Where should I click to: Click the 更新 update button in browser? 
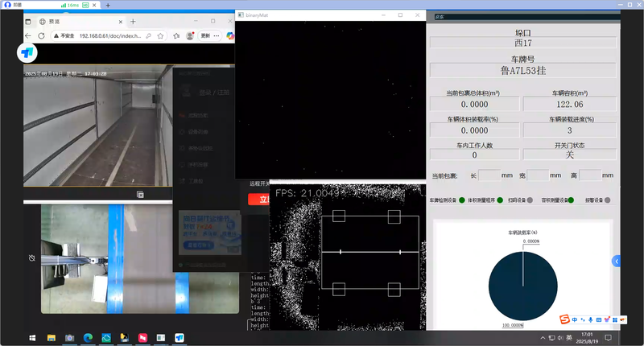205,35
